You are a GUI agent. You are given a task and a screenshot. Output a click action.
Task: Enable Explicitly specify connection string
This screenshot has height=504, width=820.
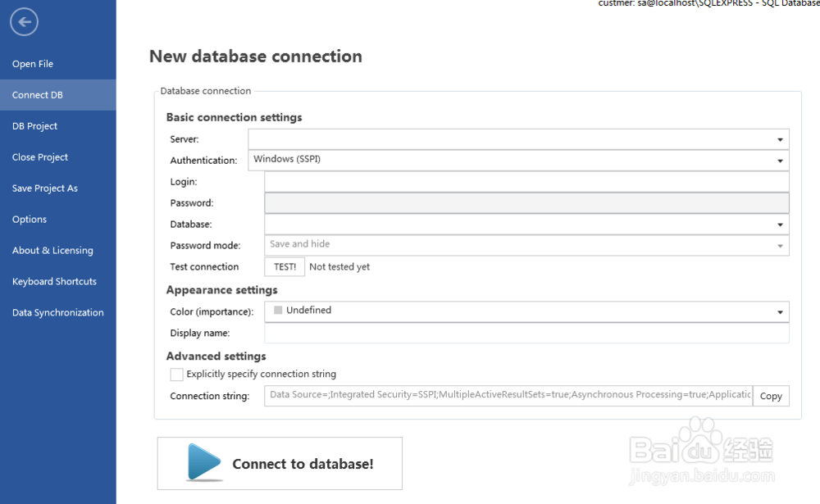176,374
